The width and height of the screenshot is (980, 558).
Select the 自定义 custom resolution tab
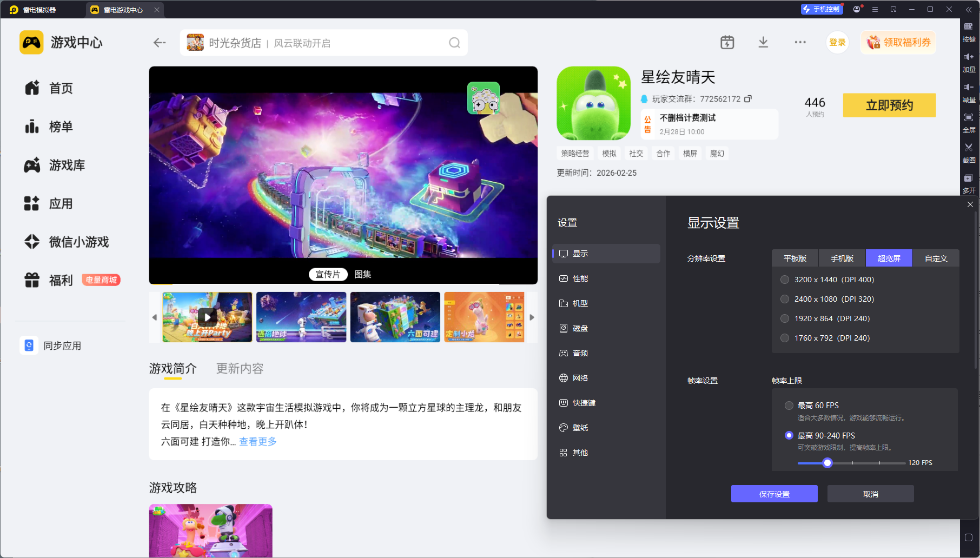pyautogui.click(x=936, y=258)
